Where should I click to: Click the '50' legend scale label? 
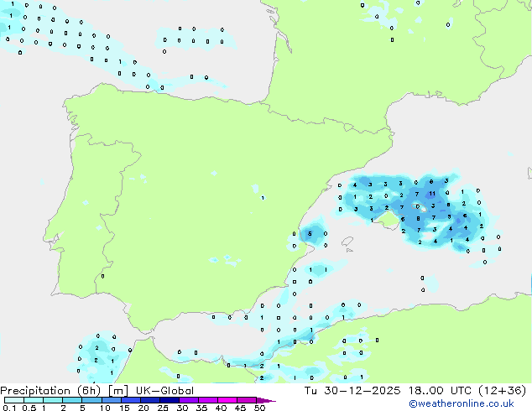point(259,408)
